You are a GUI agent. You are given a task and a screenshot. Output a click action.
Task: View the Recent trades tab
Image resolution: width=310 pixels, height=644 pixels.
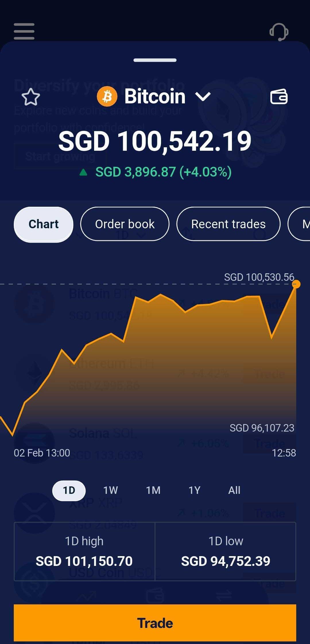(x=228, y=224)
